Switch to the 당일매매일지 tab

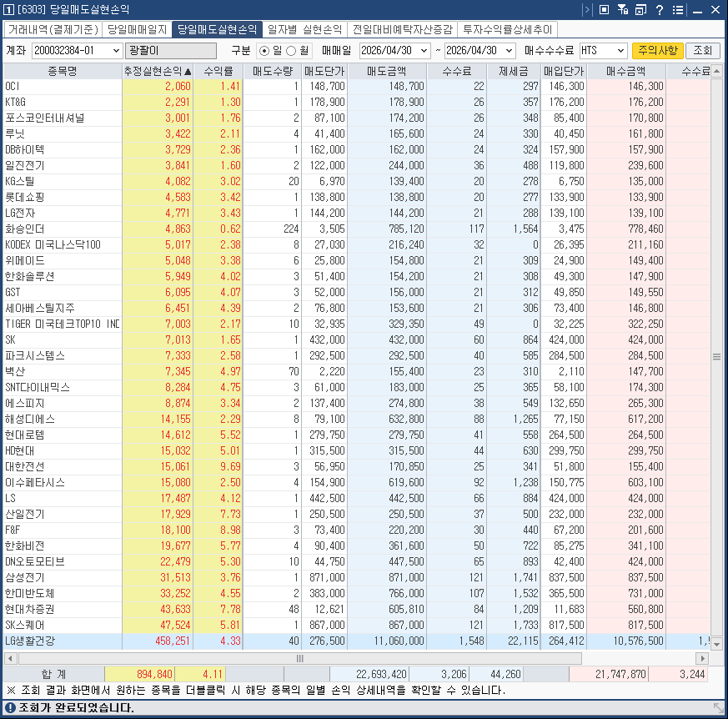(x=137, y=29)
